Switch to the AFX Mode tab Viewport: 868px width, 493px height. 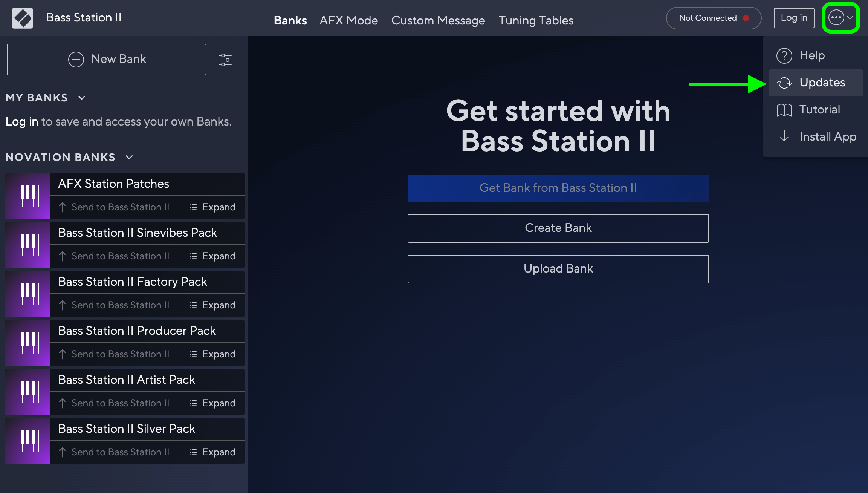coord(348,20)
